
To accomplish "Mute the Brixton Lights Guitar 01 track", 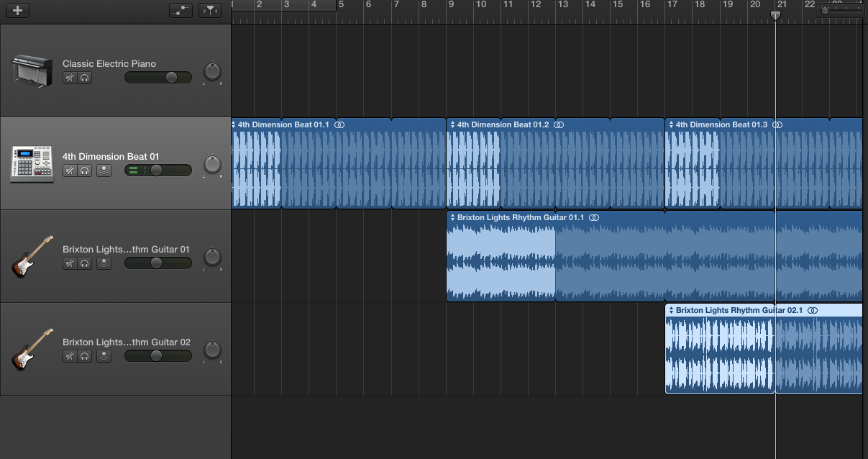I will (70, 263).
